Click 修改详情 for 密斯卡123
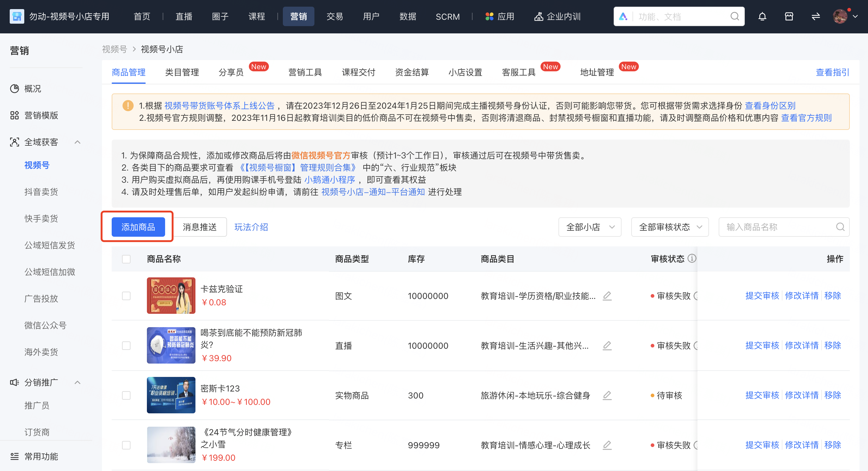The width and height of the screenshot is (868, 471). pos(802,395)
